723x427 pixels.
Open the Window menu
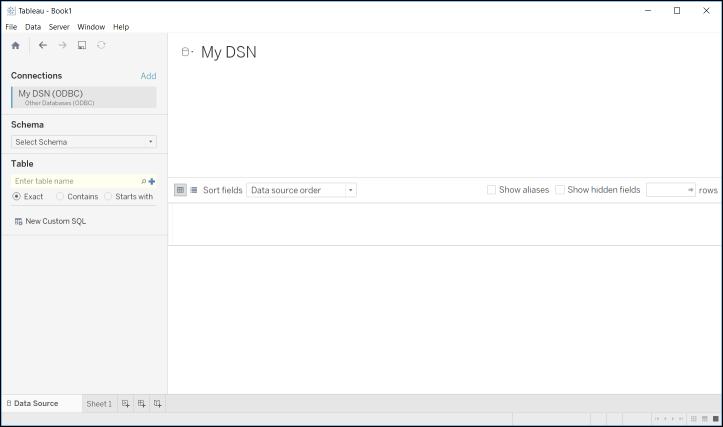[x=91, y=27]
